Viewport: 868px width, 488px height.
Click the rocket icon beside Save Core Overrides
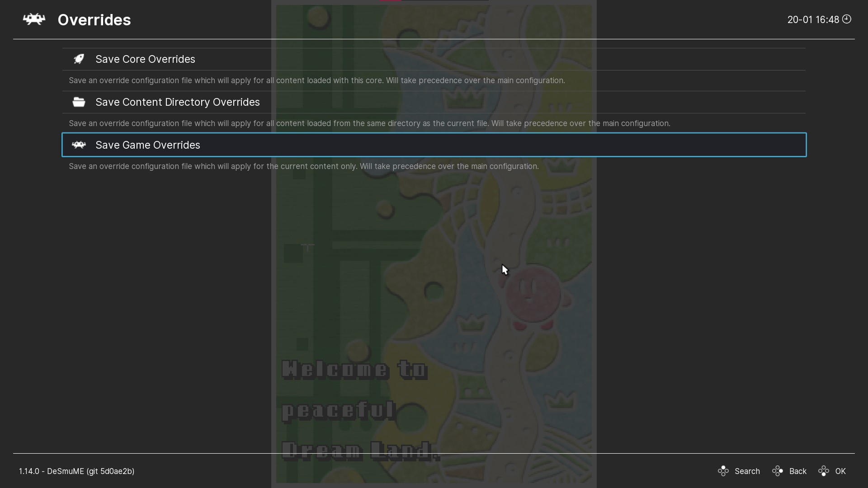coord(79,59)
